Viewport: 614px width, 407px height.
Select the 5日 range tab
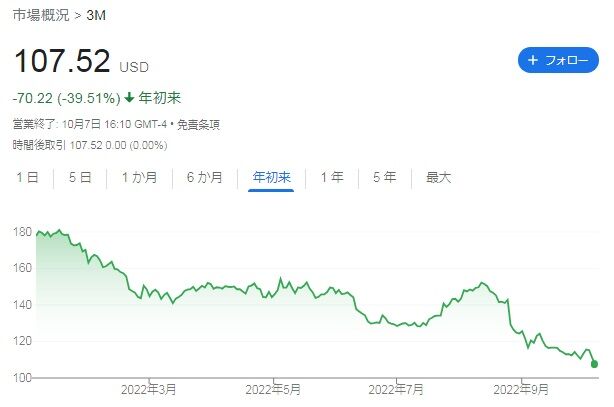(x=80, y=177)
